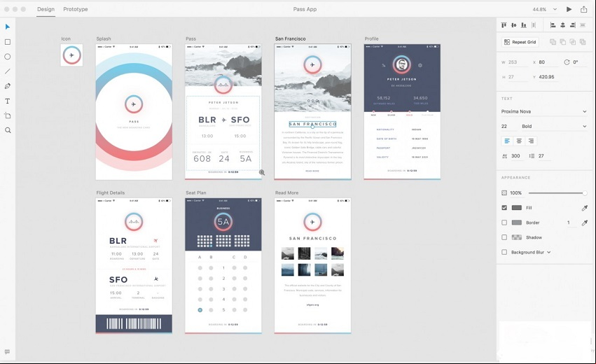
Task: Click the Repeat Grid button
Action: [x=520, y=42]
